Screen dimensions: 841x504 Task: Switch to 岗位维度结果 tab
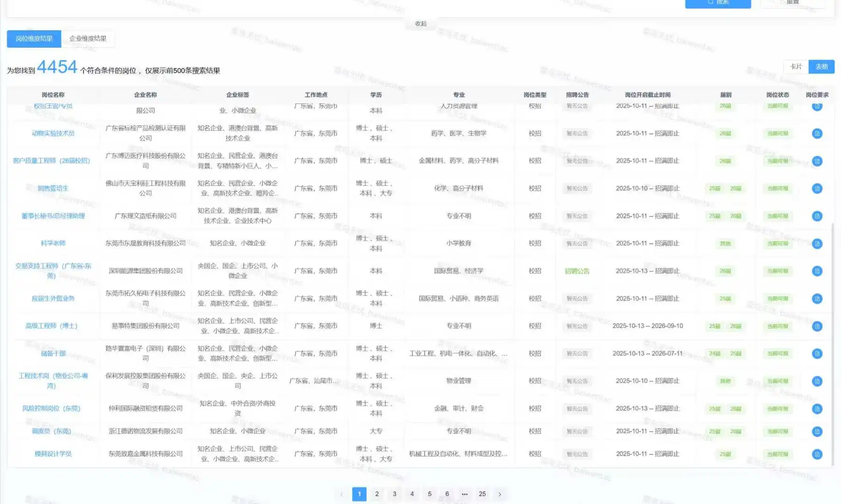(x=34, y=39)
